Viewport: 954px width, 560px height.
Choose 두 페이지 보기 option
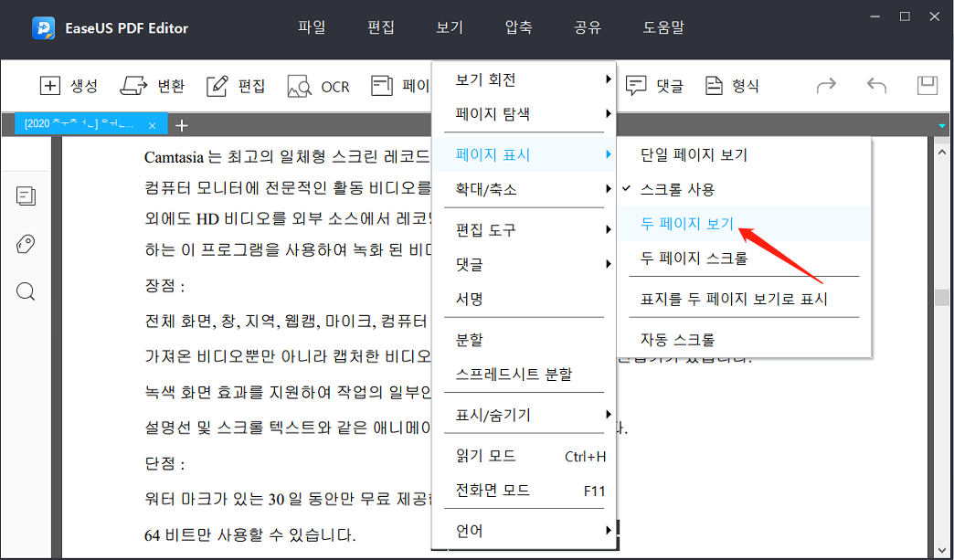[x=745, y=224]
